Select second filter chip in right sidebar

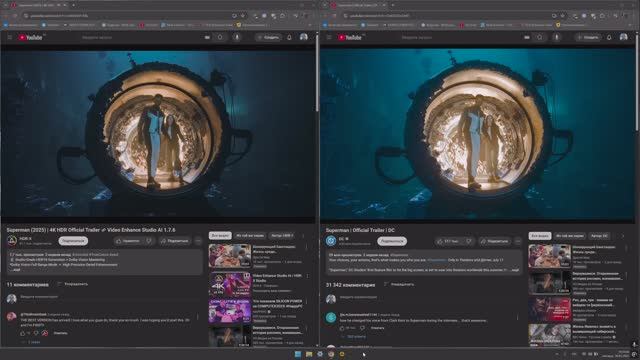[570, 236]
